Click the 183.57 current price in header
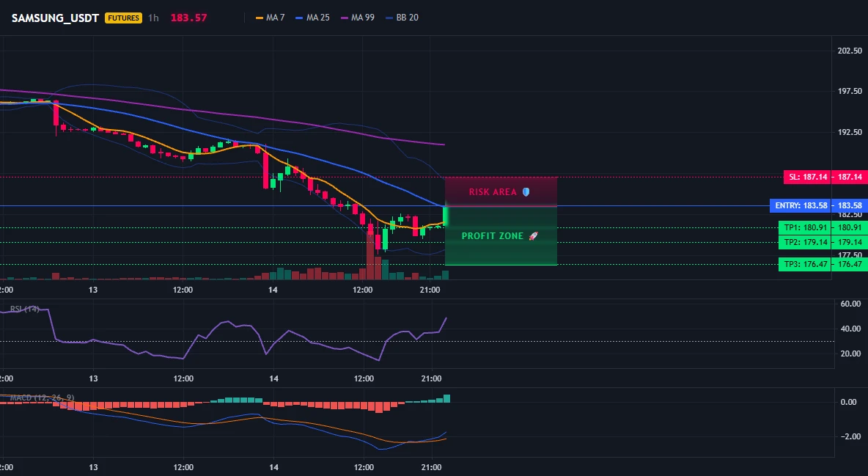Image resolution: width=868 pixels, height=476 pixels. 188,18
